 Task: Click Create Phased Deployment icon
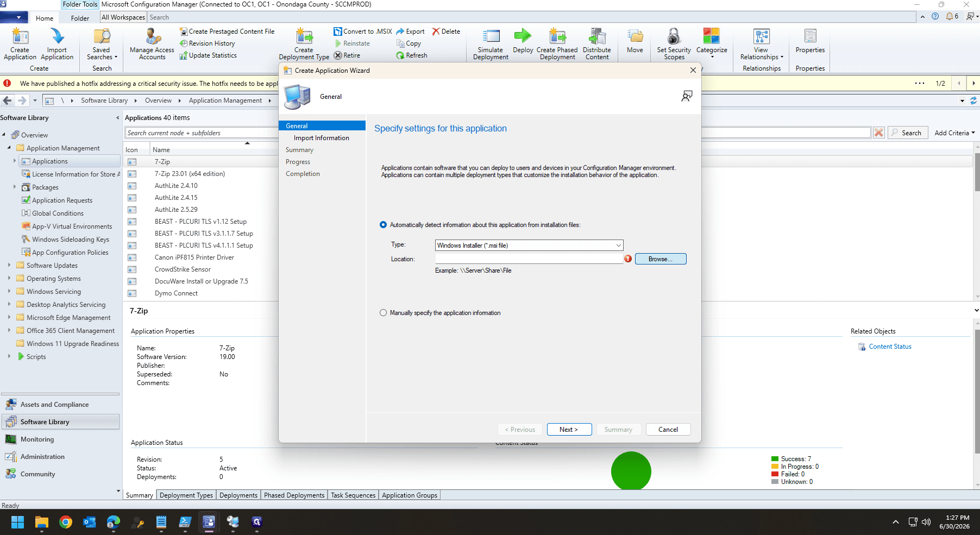(x=557, y=37)
